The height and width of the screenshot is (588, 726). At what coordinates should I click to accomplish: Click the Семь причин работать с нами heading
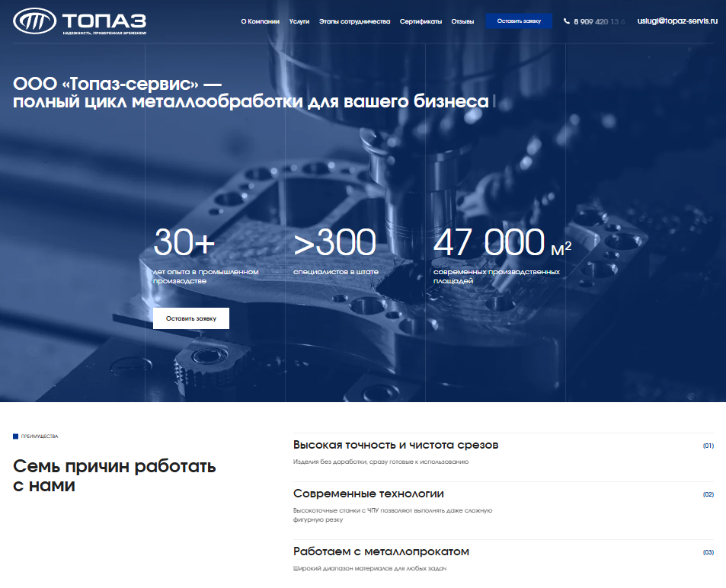click(x=114, y=475)
